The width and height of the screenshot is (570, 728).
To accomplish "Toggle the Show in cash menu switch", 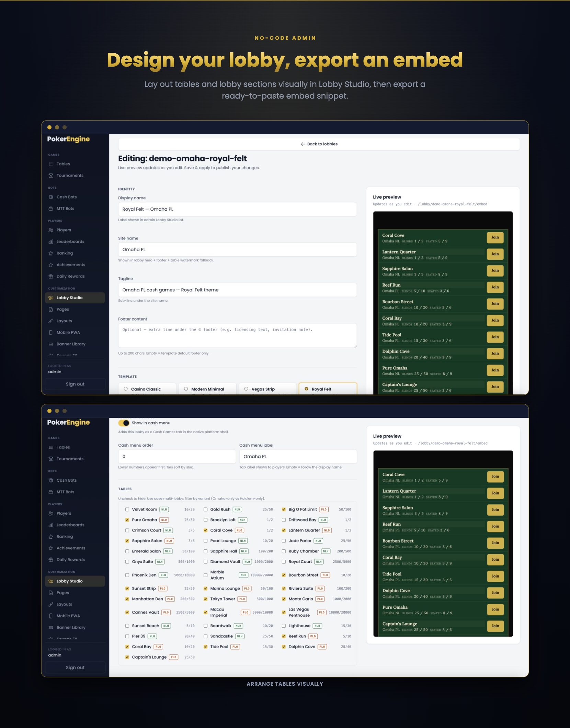I will tap(124, 423).
